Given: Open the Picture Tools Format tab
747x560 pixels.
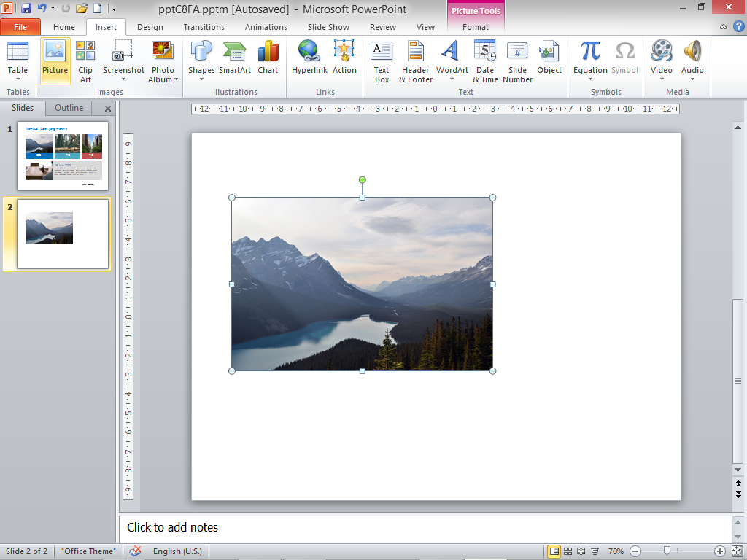Looking at the screenshot, I should coord(476,26).
